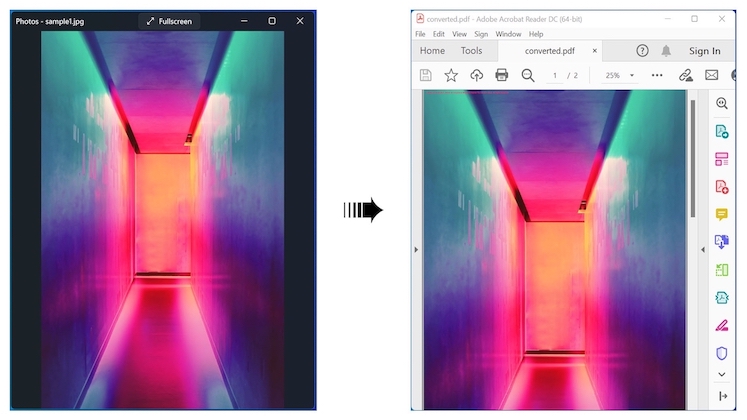The height and width of the screenshot is (420, 747).
Task: Bookmark document with the star icon
Action: click(451, 75)
